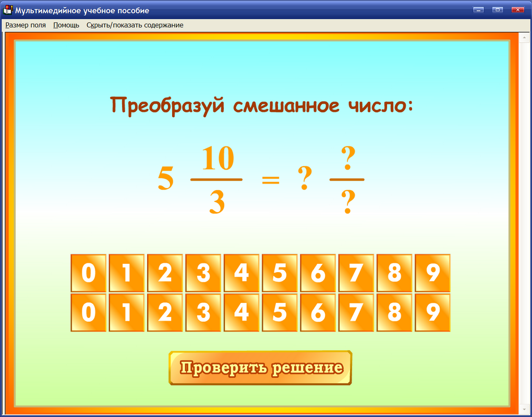Image resolution: width=532 pixels, height=417 pixels.
Task: Click the scrollbar up arrow
Action: (523, 36)
